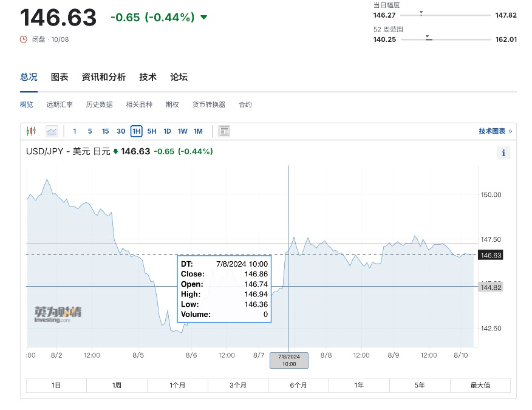Click the 147.50 axis label
This screenshot has width=532, height=410.
coord(491,239)
